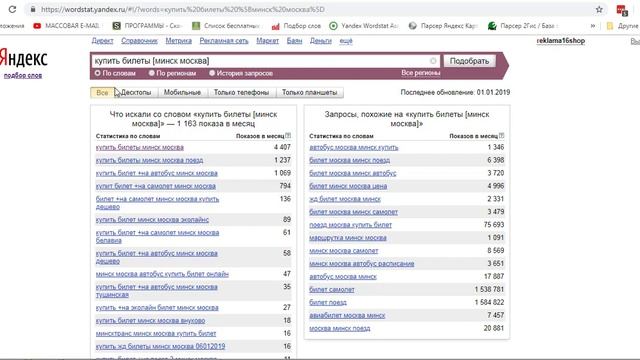This screenshot has width=640, height=360.
Task: Click help icon beside left Показов в месяц
Action: pos(288,136)
